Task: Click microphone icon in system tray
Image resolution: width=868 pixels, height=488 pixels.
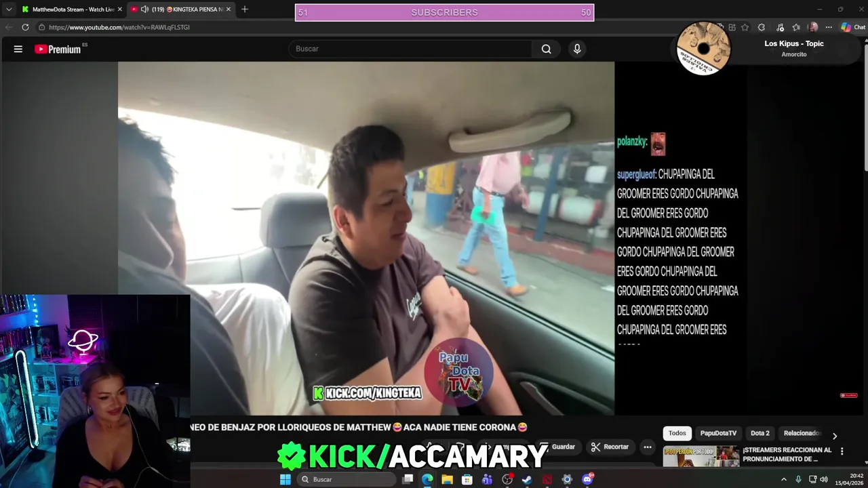Action: pos(798,479)
